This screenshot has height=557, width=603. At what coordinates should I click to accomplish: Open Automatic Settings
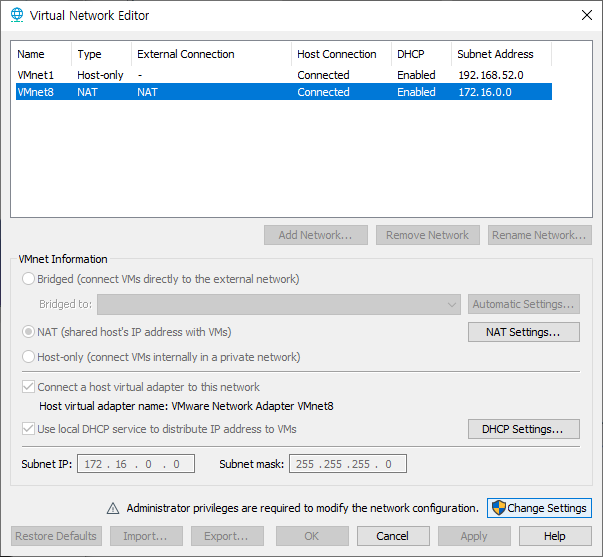click(x=524, y=304)
